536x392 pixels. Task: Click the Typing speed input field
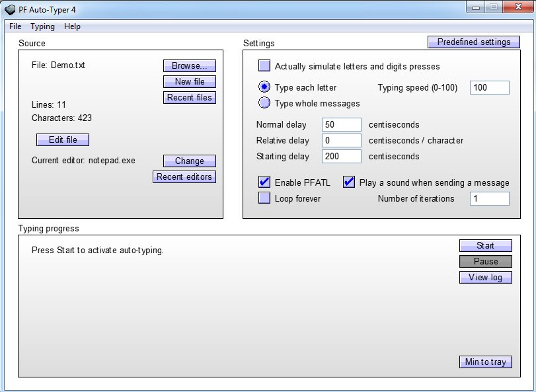pyautogui.click(x=490, y=87)
